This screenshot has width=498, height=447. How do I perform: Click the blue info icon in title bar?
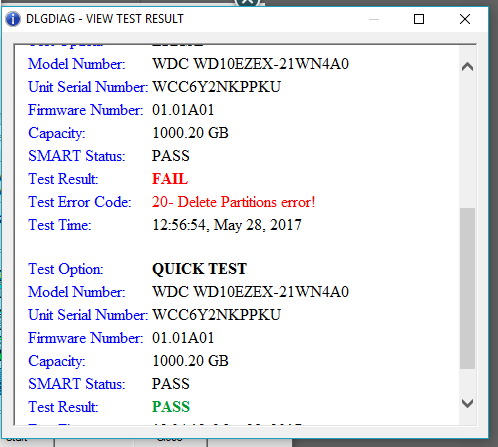pos(13,19)
